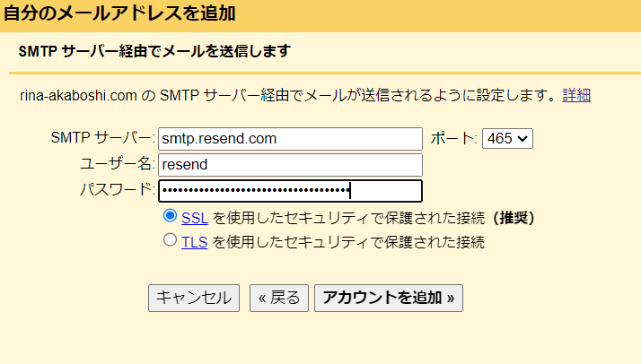Open the 詳細 details link

(576, 95)
